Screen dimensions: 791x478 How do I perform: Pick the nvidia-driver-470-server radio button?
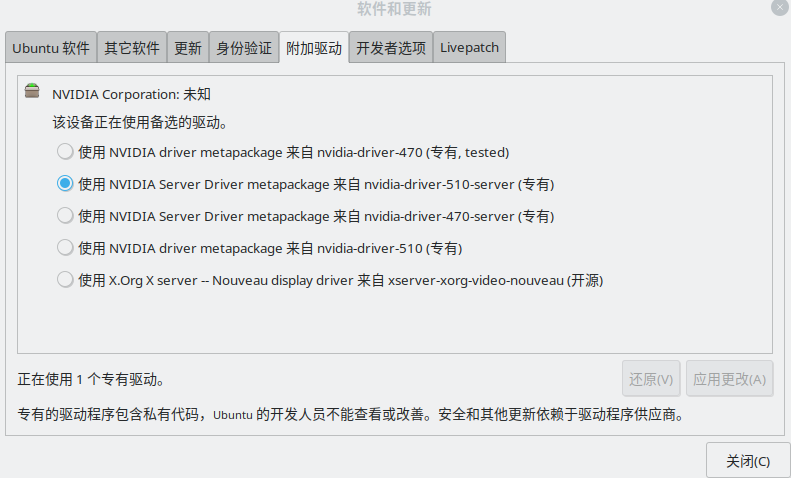(x=65, y=215)
